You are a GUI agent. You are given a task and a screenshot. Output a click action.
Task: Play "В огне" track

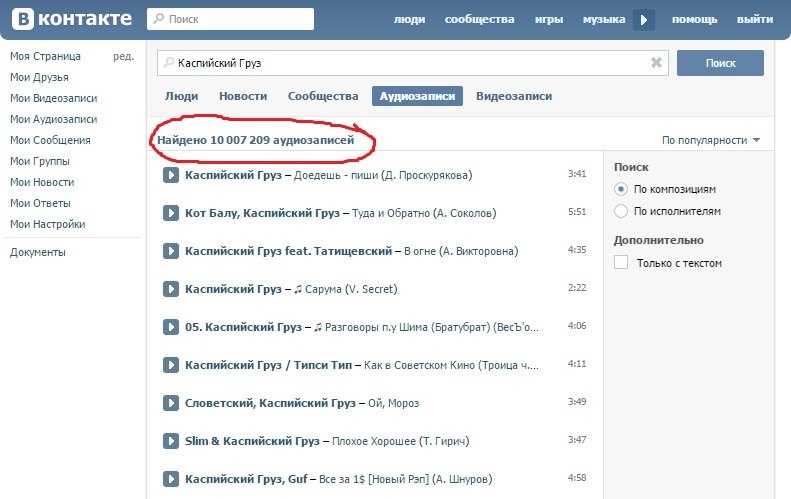(x=171, y=251)
